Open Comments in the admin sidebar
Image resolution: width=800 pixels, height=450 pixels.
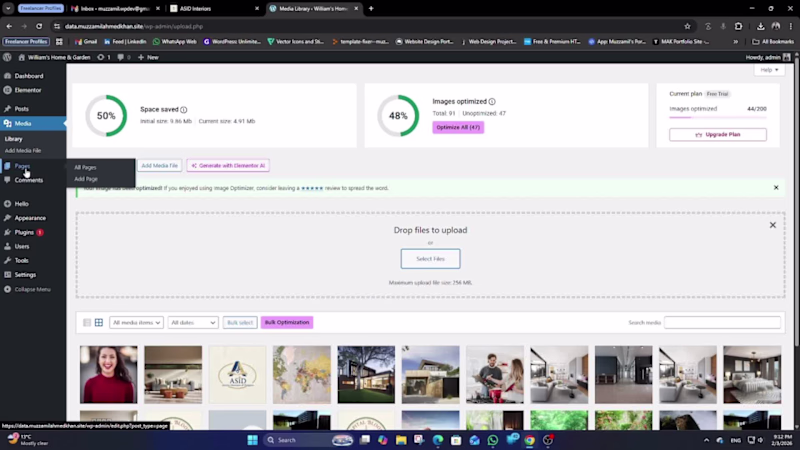(29, 180)
